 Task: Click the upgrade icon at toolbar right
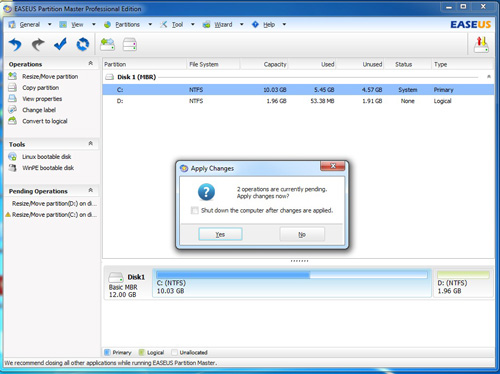481,45
